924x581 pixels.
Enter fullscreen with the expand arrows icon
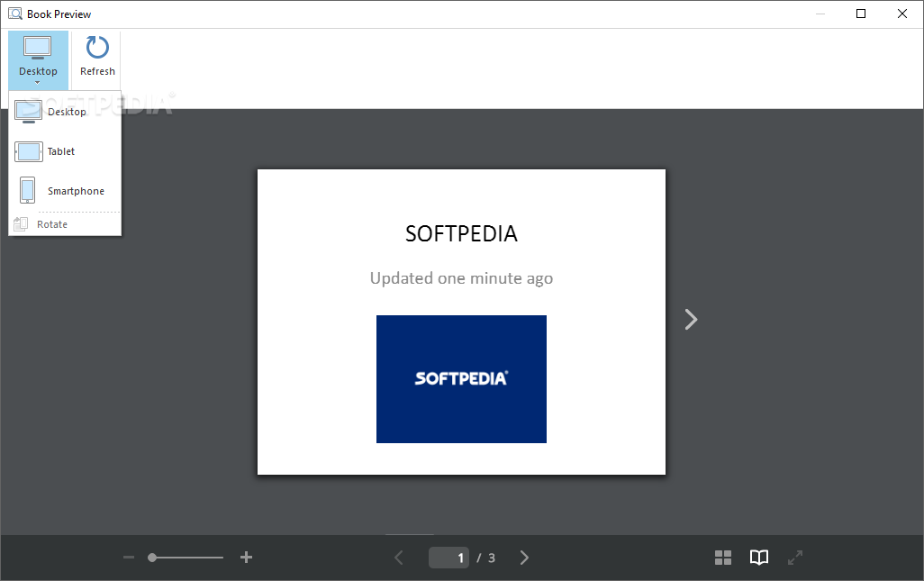tap(795, 558)
